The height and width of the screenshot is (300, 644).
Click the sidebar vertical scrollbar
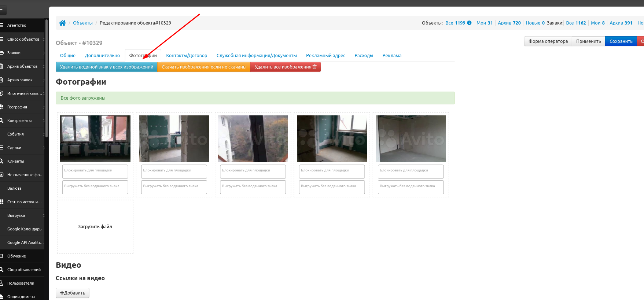pyautogui.click(x=47, y=79)
